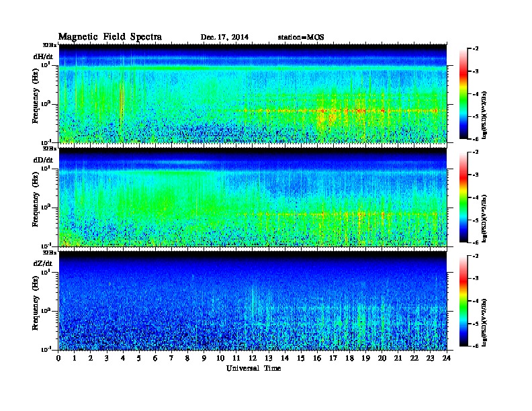Click hour tick '23' on the time axis
The image size is (532, 411).
click(x=431, y=359)
